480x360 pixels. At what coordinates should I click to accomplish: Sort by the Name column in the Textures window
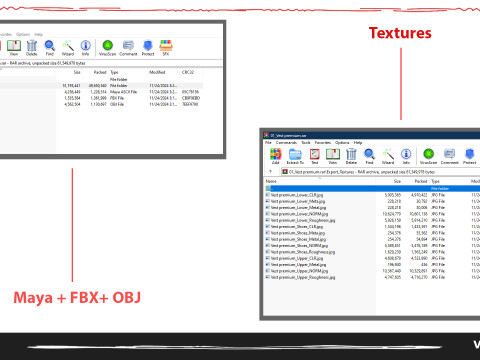tap(271, 181)
